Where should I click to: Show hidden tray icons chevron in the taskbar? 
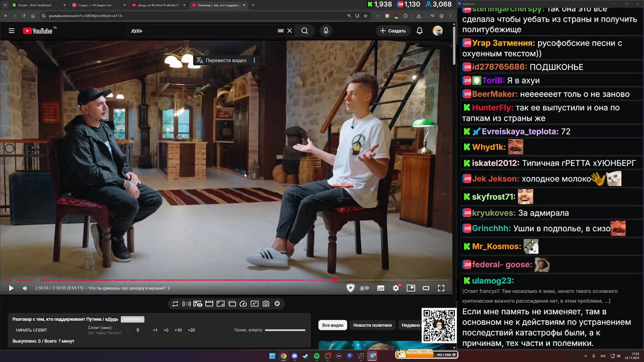586,356
